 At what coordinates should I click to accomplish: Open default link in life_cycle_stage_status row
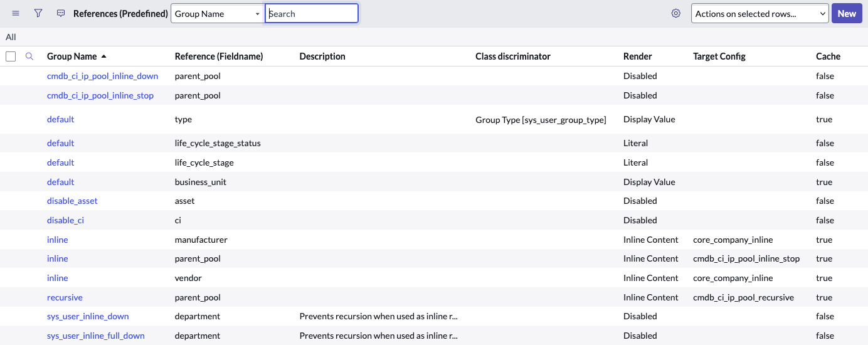(x=60, y=143)
